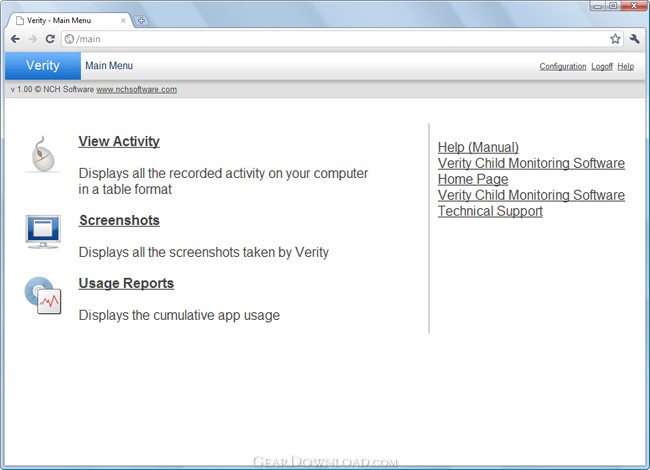650x470 pixels.
Task: Open the Screenshots link
Action: point(119,220)
